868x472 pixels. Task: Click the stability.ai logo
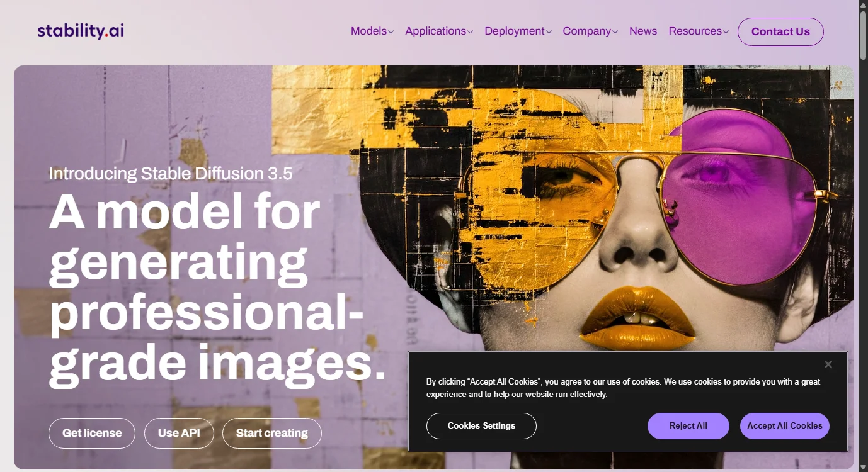(81, 31)
